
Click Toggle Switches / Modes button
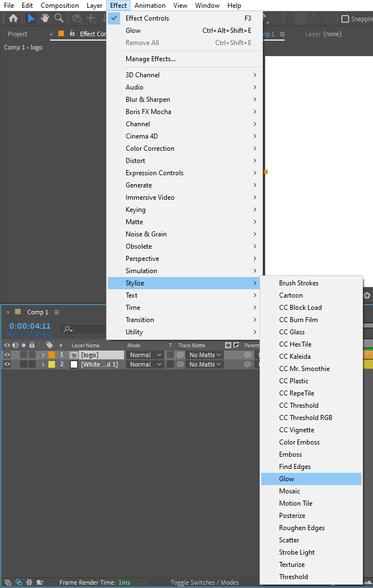click(205, 582)
